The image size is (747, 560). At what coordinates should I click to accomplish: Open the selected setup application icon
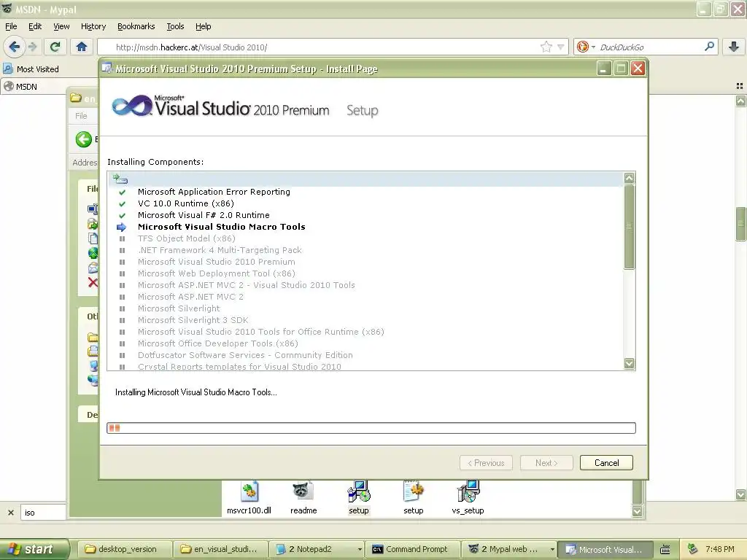tap(359, 491)
